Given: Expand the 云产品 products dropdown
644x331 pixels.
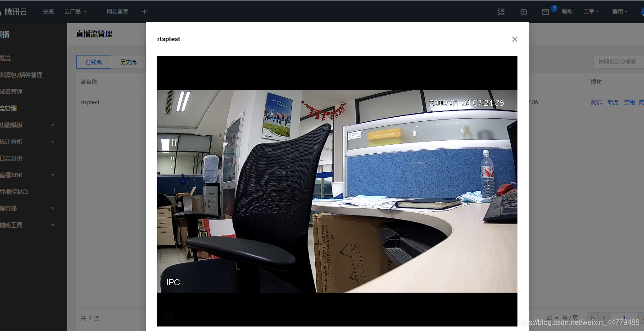Looking at the screenshot, I should [x=75, y=12].
